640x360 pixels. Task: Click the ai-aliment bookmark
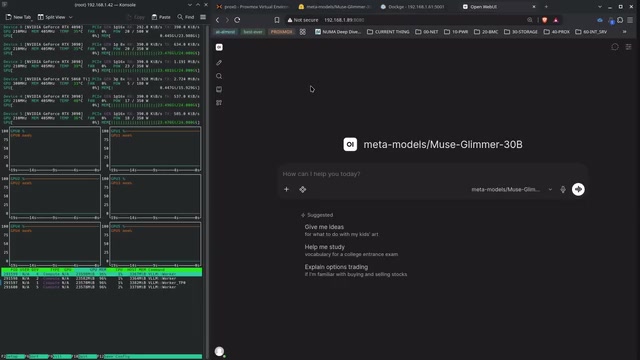pyautogui.click(x=225, y=32)
